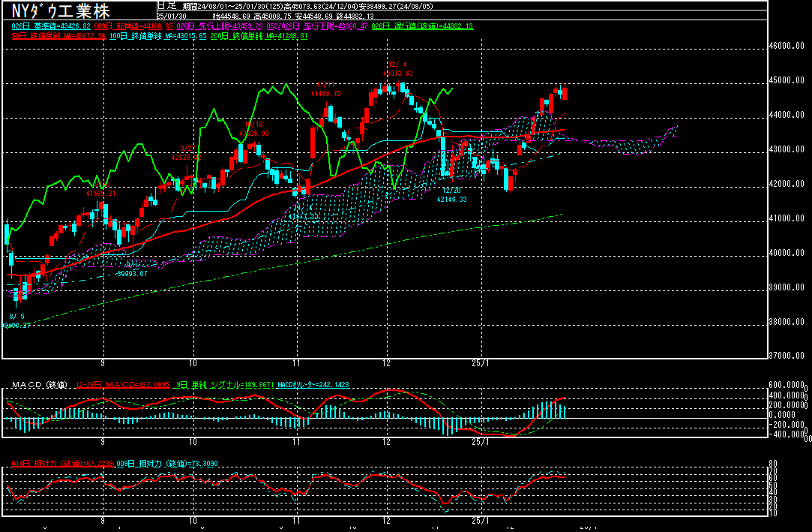The width and height of the screenshot is (812, 532).
Task: Click the 400.0000 MACD axis label
Action: (x=787, y=395)
